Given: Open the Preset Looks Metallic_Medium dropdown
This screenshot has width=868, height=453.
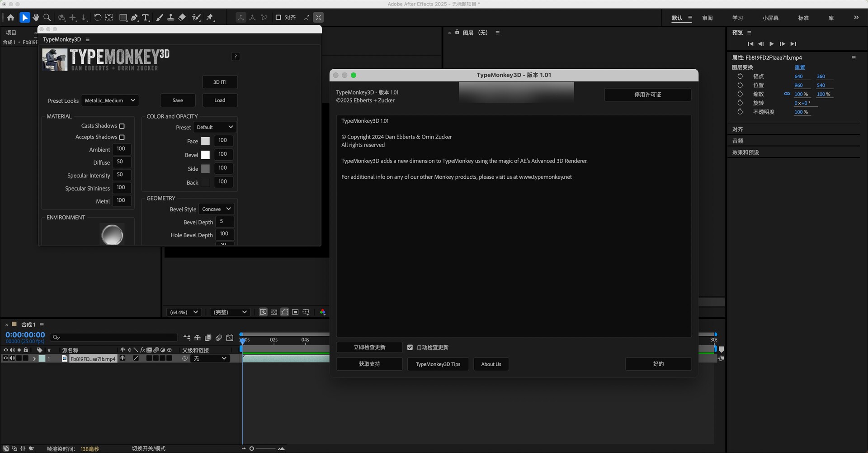Looking at the screenshot, I should tap(110, 100).
